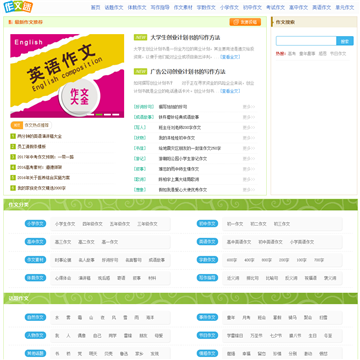Open the 名人故事 link
This screenshot has height=360, width=360.
click(86, 260)
